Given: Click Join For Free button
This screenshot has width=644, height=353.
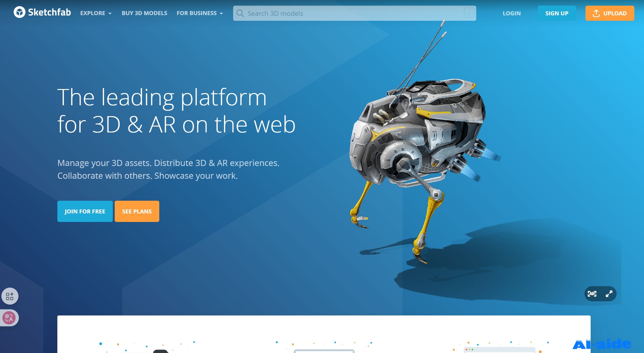Looking at the screenshot, I should (85, 211).
